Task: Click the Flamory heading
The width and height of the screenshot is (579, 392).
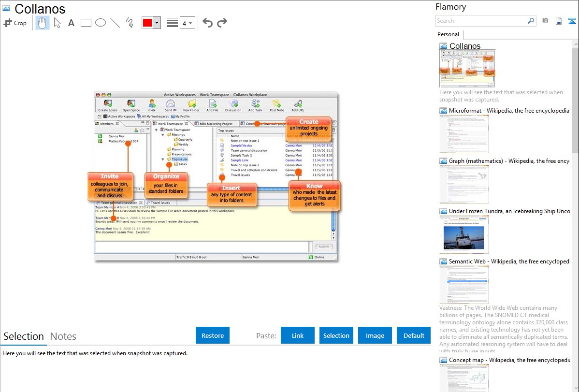Action: [x=450, y=7]
